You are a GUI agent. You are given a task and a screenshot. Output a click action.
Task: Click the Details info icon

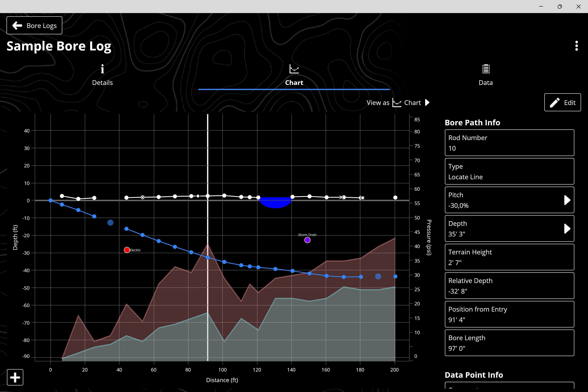(102, 69)
